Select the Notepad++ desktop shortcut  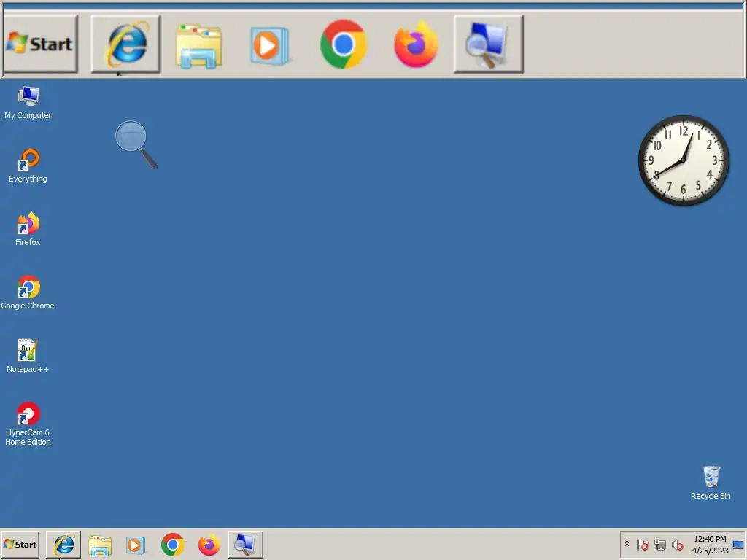tap(28, 356)
